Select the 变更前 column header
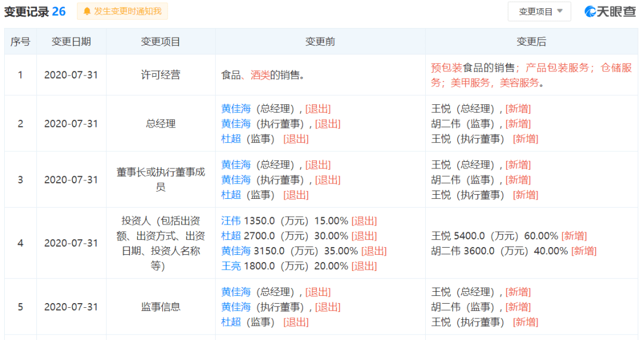 (320, 42)
